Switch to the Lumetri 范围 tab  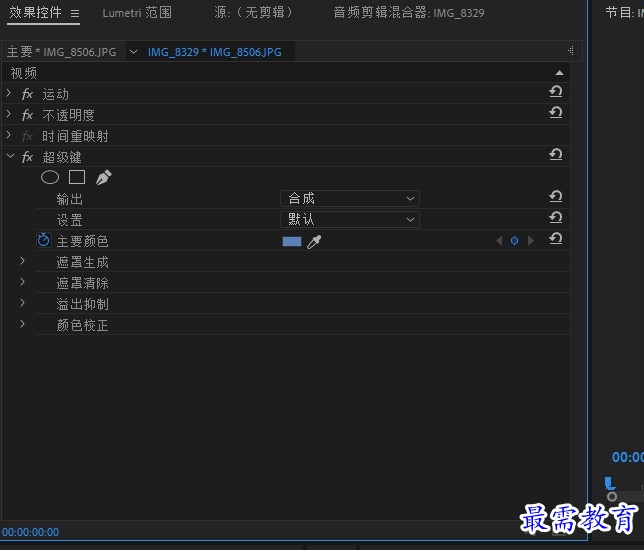(x=137, y=13)
